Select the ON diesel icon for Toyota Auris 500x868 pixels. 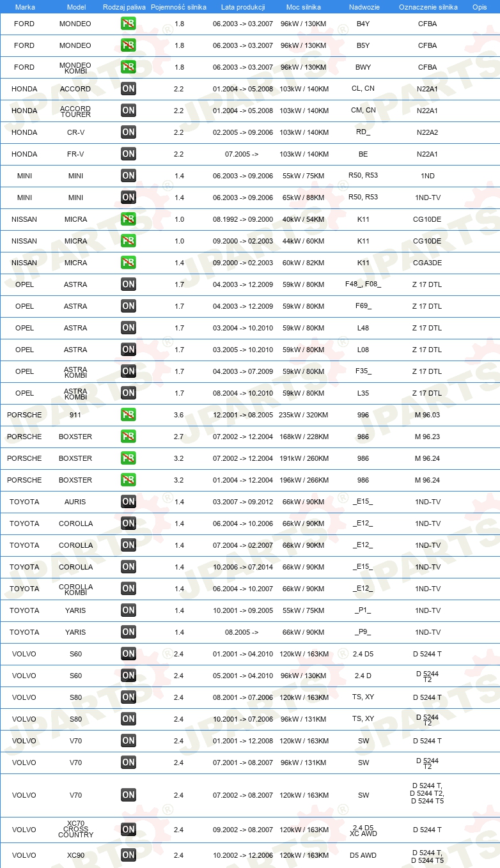129,502
